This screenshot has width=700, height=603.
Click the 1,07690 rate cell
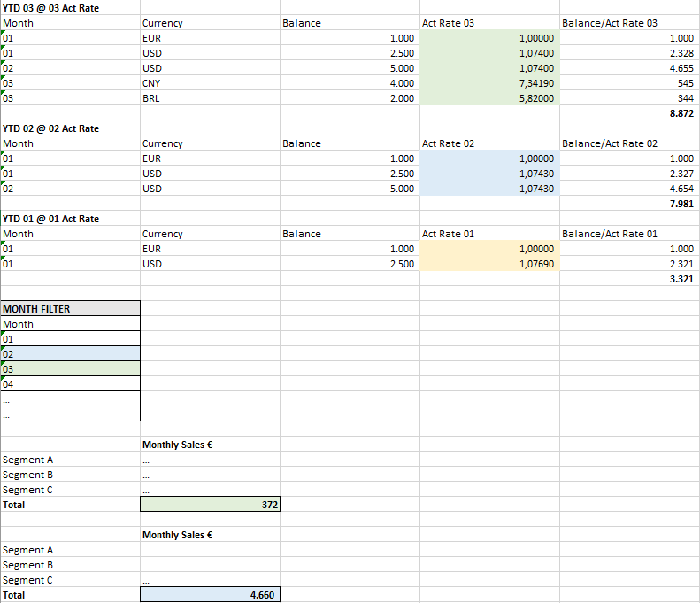pos(489,264)
